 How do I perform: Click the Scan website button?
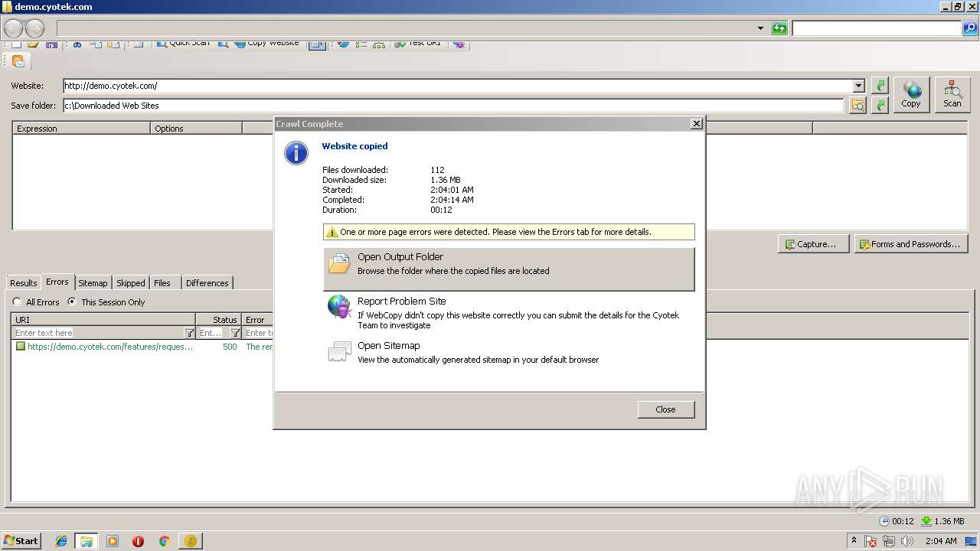952,95
